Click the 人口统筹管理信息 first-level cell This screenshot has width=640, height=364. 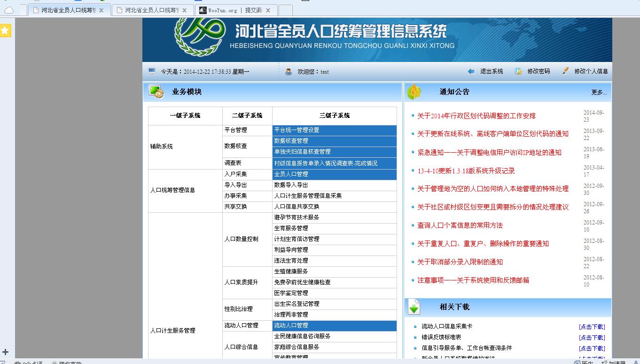coord(185,191)
